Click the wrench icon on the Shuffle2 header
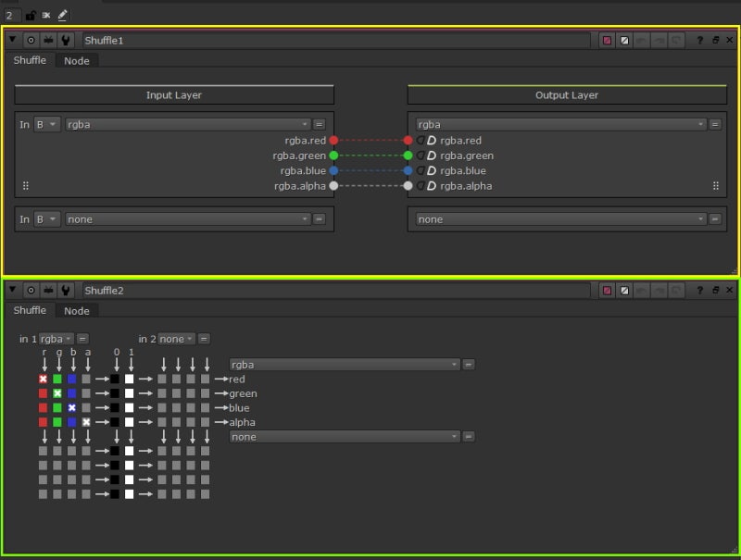 (66, 290)
